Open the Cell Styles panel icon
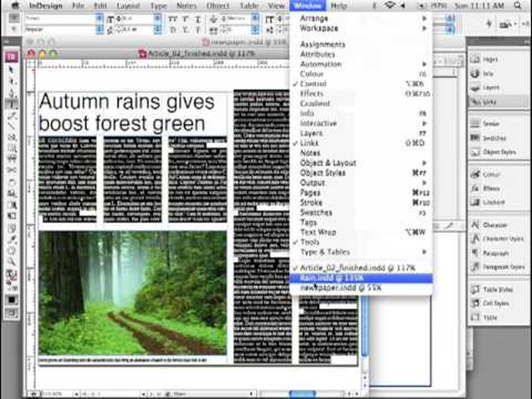Screen dimensions: 532x399 point(475,303)
